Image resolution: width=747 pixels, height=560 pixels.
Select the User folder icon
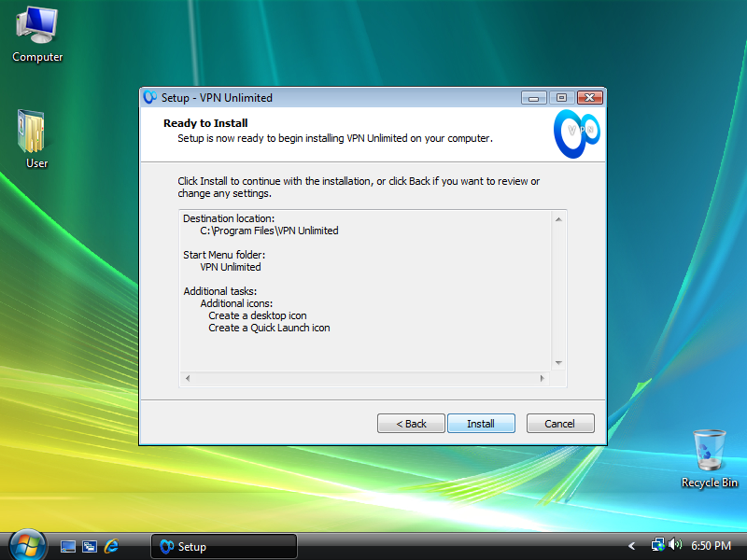(35, 139)
